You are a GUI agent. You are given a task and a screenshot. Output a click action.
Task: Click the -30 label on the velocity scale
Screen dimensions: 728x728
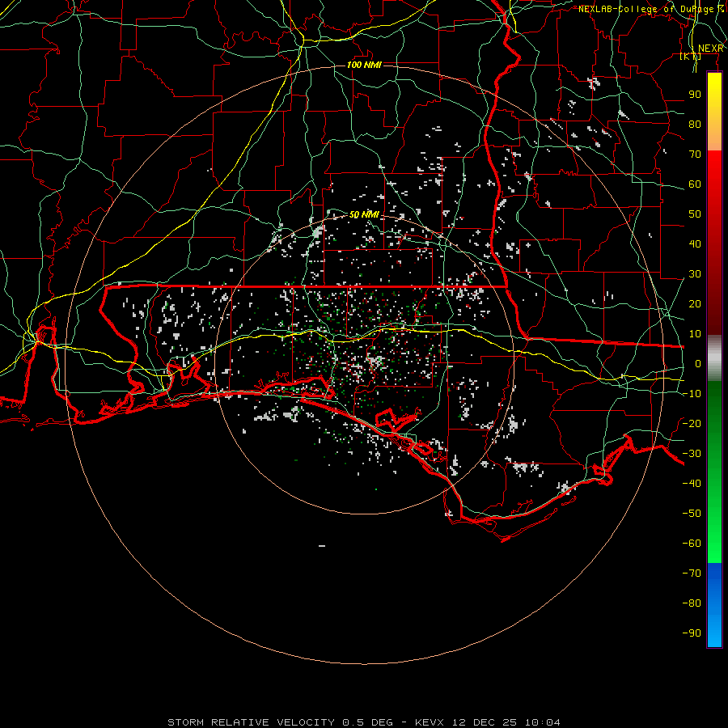coord(692,454)
